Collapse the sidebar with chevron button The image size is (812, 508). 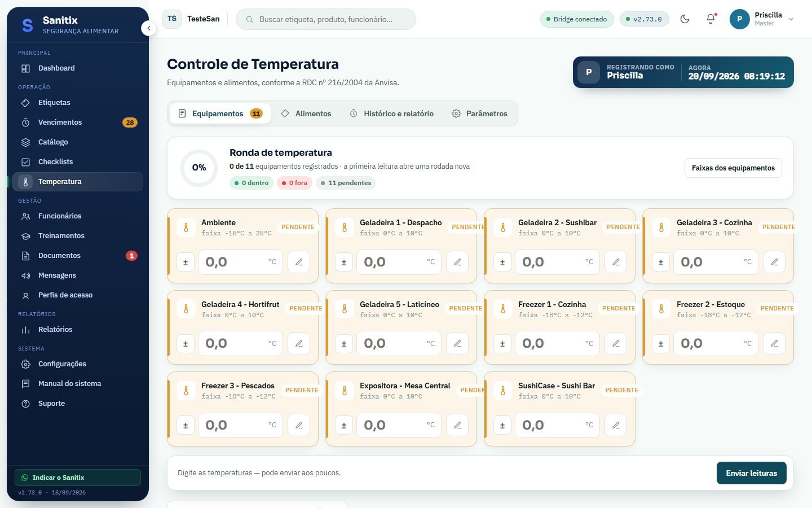coord(149,28)
